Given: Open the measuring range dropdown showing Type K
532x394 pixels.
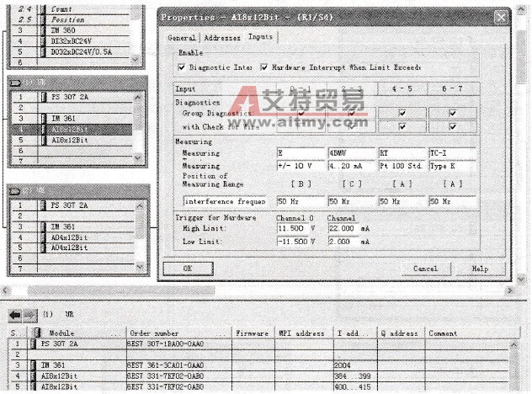Looking at the screenshot, I should 452,166.
